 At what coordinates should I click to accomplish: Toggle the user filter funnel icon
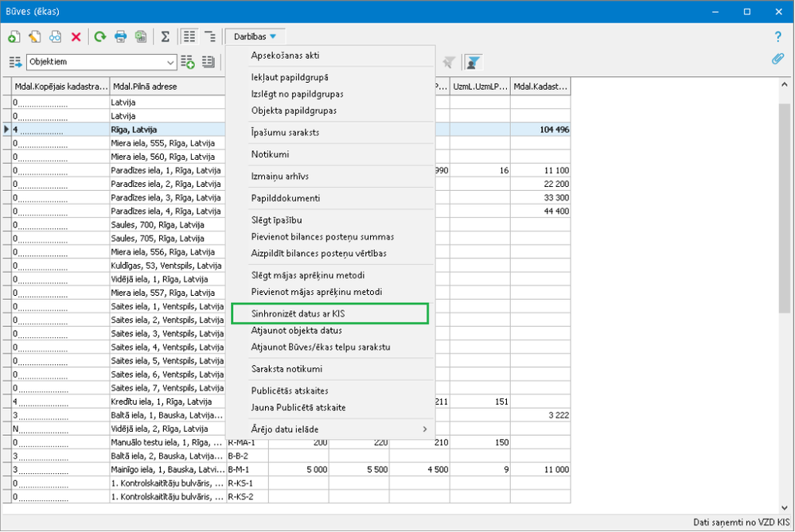coord(473,62)
